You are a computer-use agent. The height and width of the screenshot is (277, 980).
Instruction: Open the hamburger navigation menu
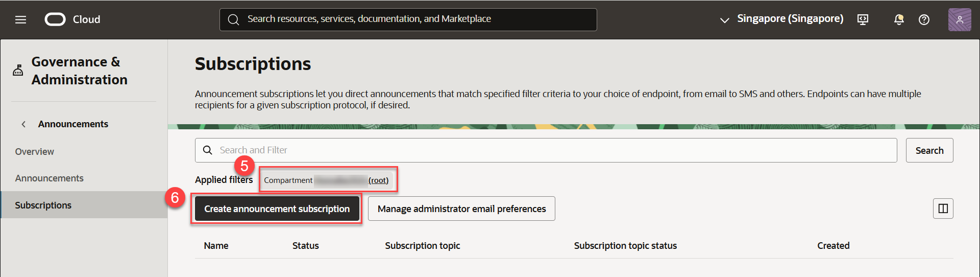(x=20, y=19)
